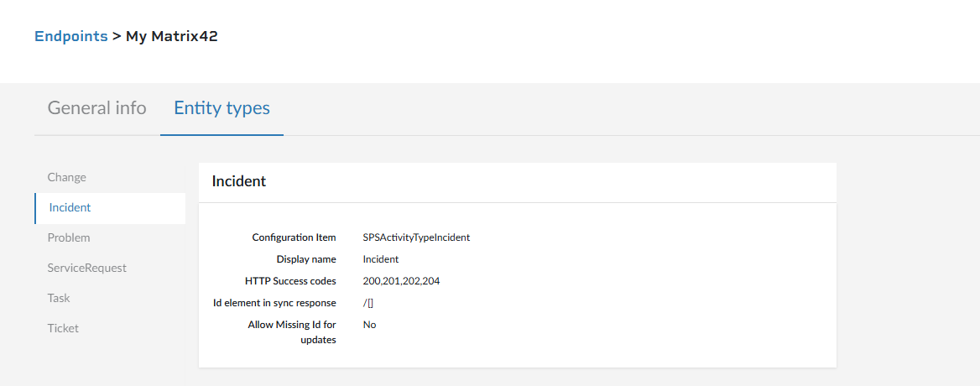980x386 pixels.
Task: Click the Id element in sync response label
Action: pyautogui.click(x=275, y=303)
